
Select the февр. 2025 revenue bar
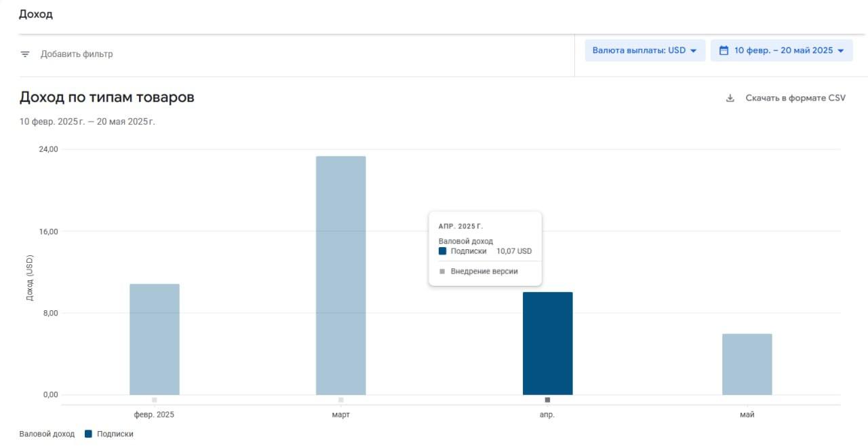pyautogui.click(x=155, y=339)
